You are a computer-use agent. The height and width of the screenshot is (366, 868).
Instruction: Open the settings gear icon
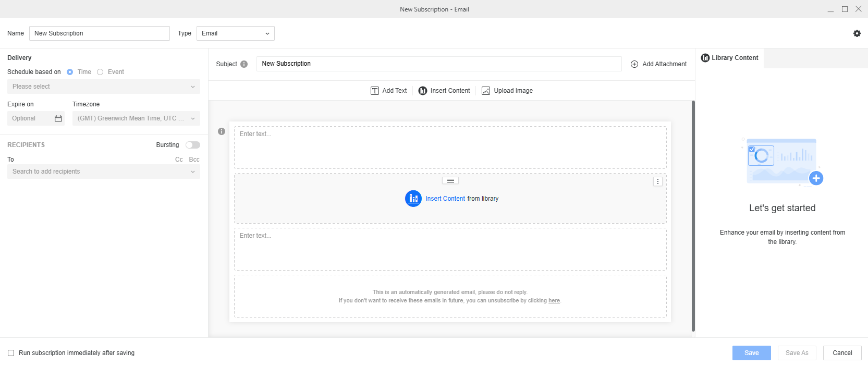[x=857, y=33]
